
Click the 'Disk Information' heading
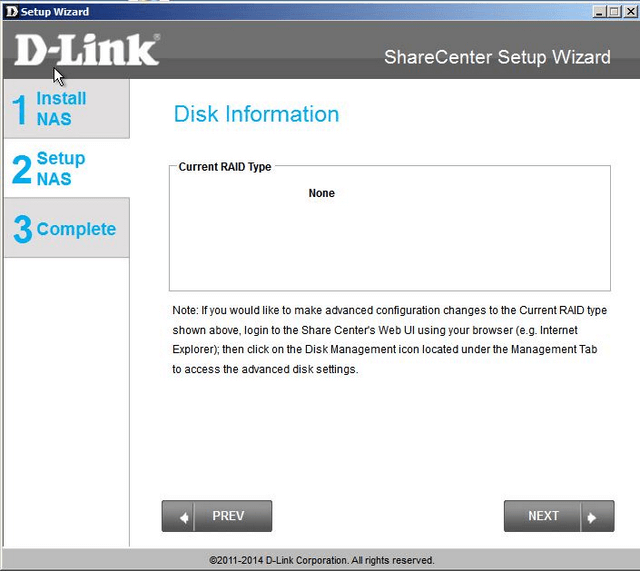(256, 114)
